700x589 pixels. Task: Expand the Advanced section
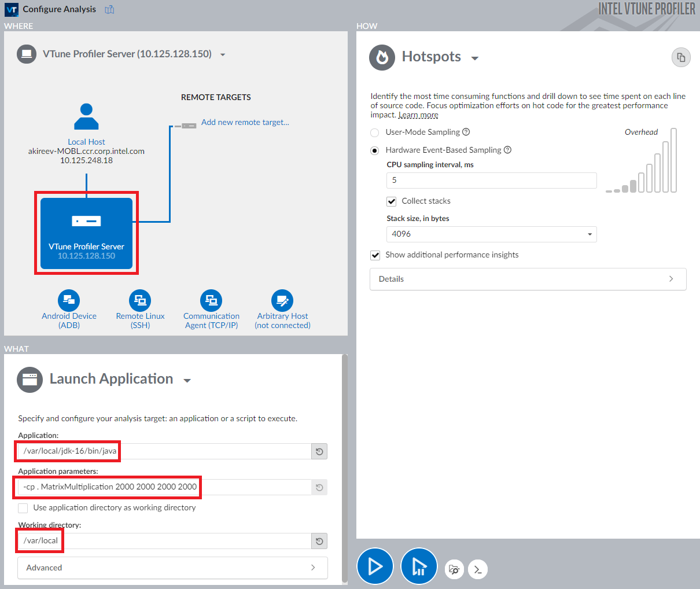172,568
